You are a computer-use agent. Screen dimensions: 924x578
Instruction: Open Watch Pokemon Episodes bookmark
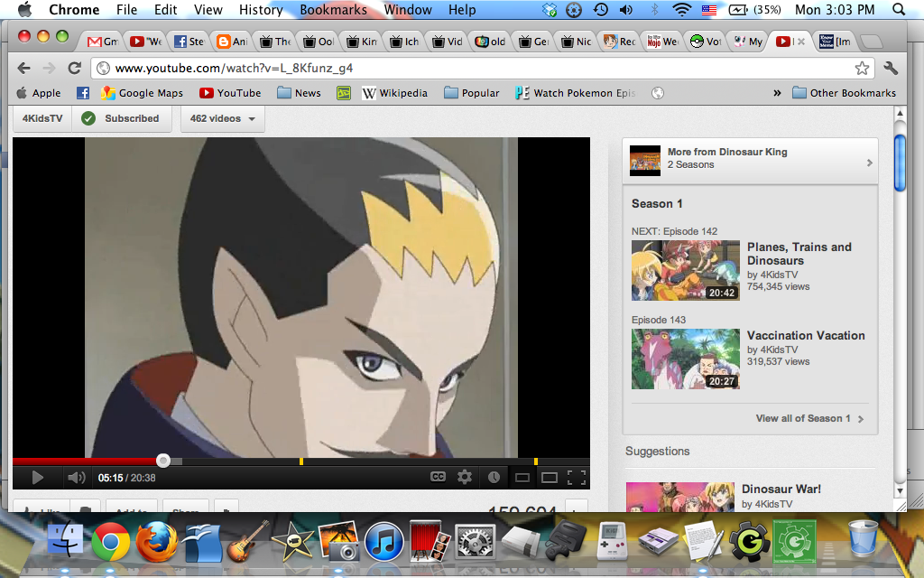(x=575, y=93)
